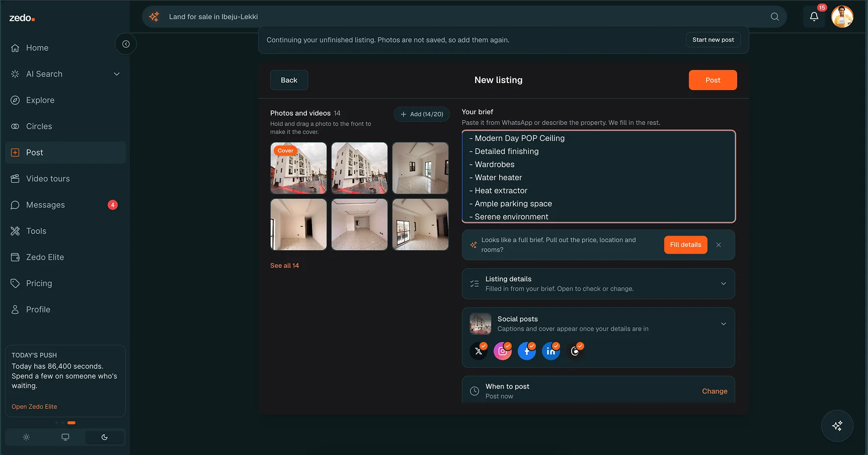Image resolution: width=868 pixels, height=455 pixels.
Task: Click the Back button
Action: tap(289, 80)
